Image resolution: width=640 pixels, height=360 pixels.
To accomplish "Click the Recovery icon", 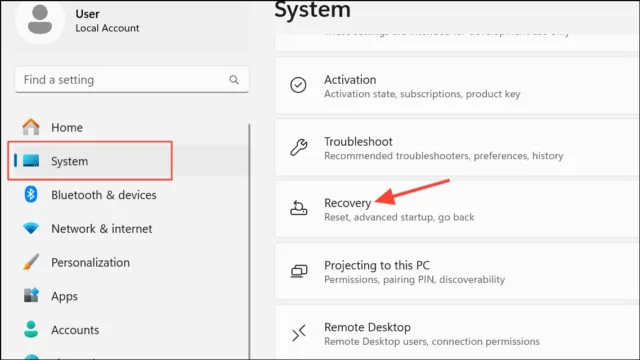I will click(x=298, y=208).
